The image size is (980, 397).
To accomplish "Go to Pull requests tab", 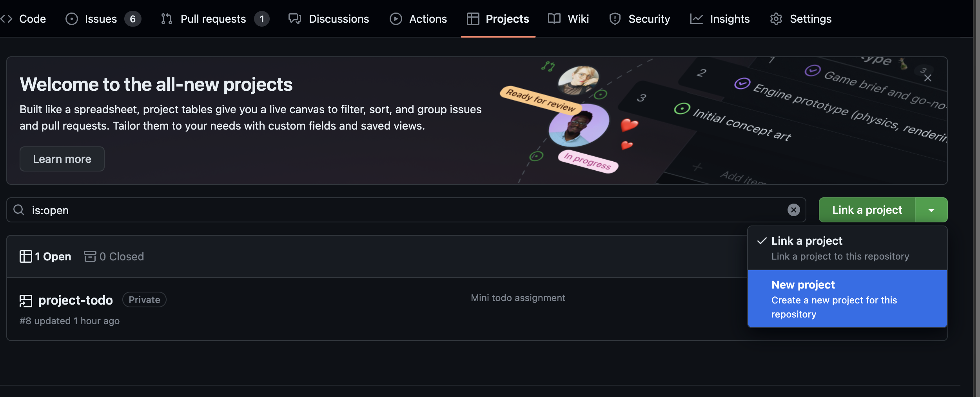I will click(215, 19).
